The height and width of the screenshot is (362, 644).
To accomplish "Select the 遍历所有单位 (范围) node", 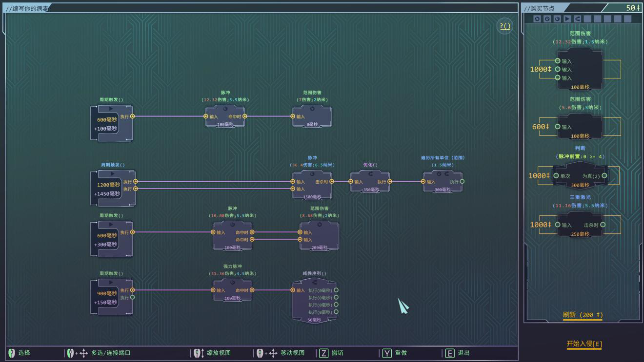I will pos(443,182).
